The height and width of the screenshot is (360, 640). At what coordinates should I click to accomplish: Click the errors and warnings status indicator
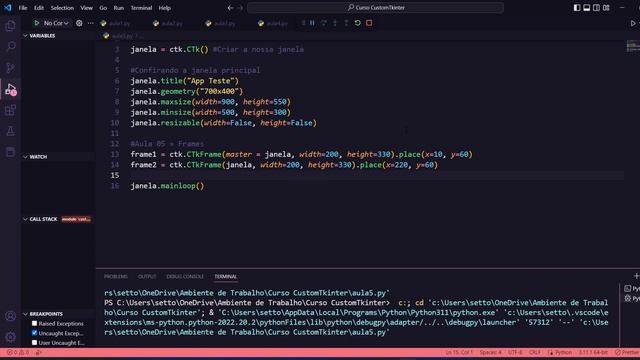pos(18,352)
